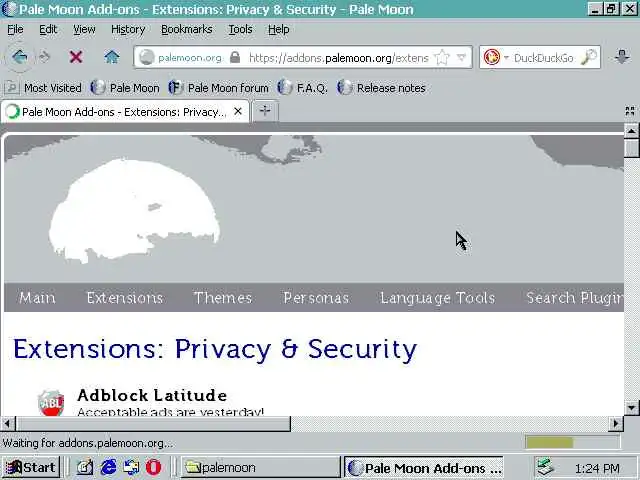Image resolution: width=640 pixels, height=480 pixels.
Task: Go to the Main nav link
Action: 37,298
